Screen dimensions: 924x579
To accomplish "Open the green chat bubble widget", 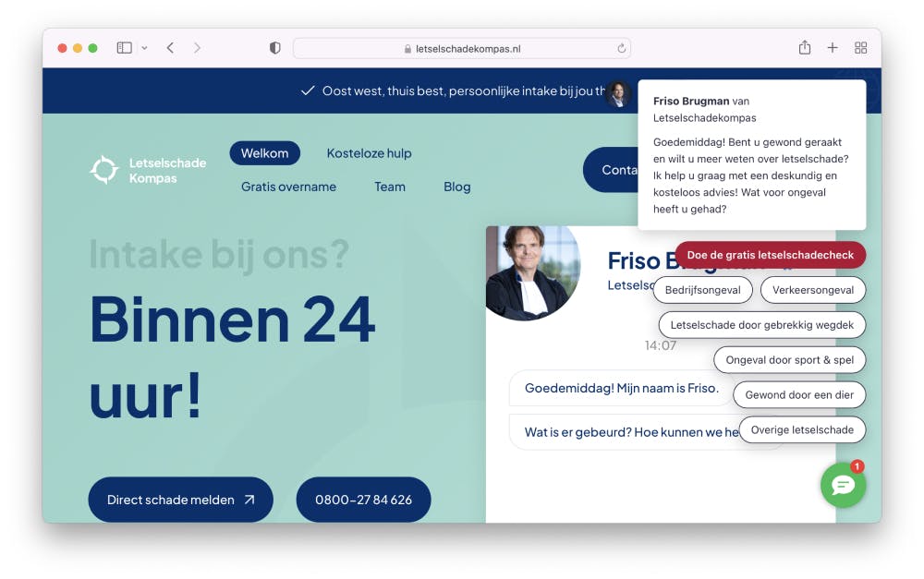I will (x=843, y=485).
